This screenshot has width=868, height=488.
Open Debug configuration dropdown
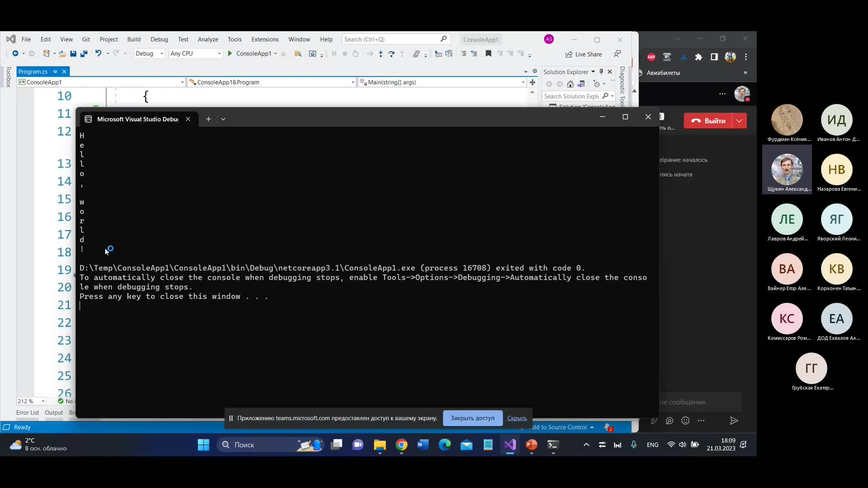149,53
